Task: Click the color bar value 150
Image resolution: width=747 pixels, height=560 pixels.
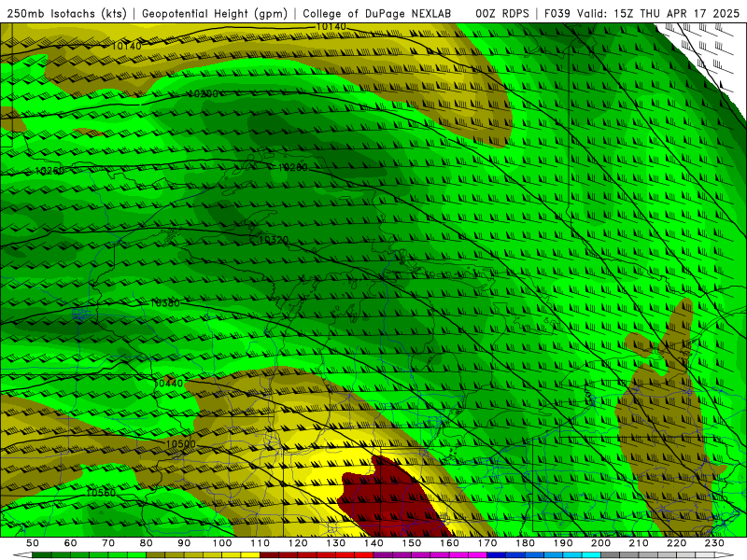Action: point(412,543)
